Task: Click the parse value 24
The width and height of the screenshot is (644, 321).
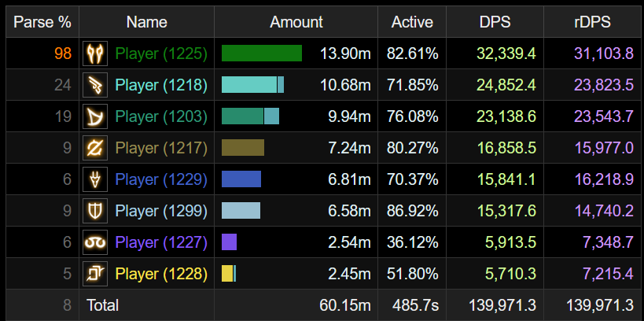Action: [62, 85]
